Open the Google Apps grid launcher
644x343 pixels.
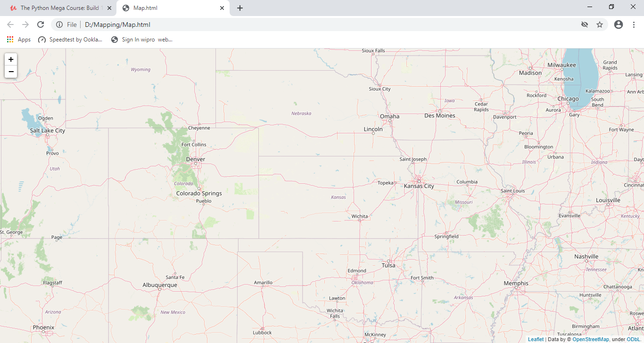click(x=10, y=39)
